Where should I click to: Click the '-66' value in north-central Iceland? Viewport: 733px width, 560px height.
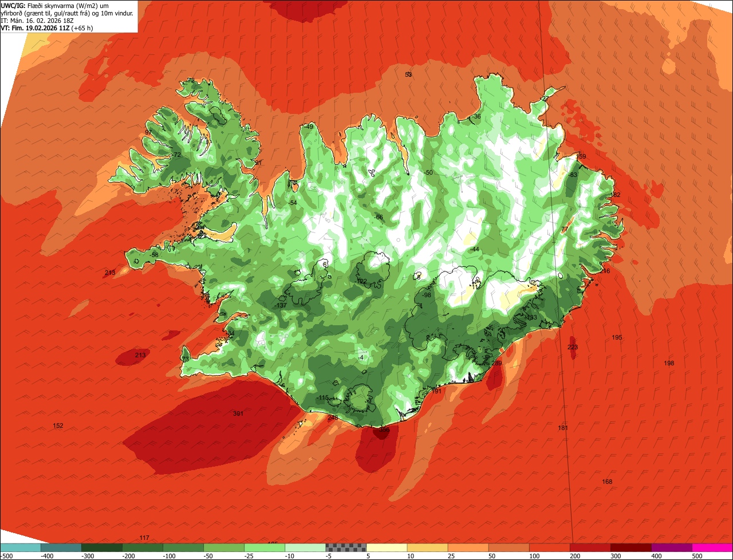379,217
